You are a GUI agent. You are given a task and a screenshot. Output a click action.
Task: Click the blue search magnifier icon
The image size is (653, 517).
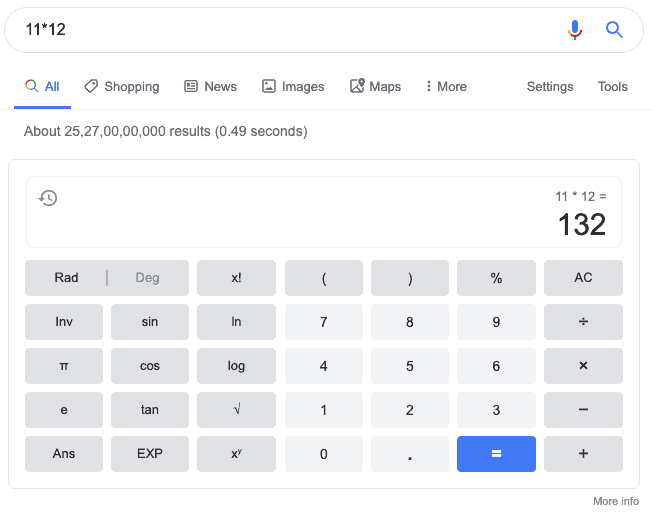(x=614, y=30)
